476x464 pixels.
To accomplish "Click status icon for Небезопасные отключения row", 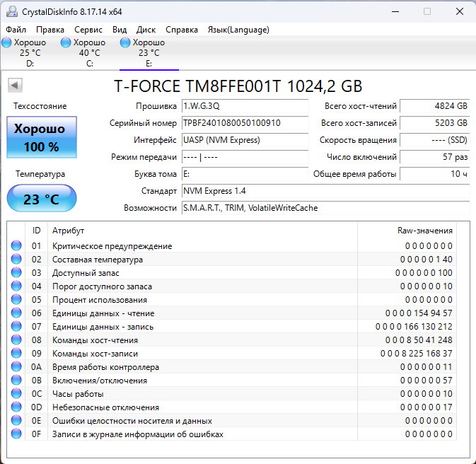I will pyautogui.click(x=16, y=407).
